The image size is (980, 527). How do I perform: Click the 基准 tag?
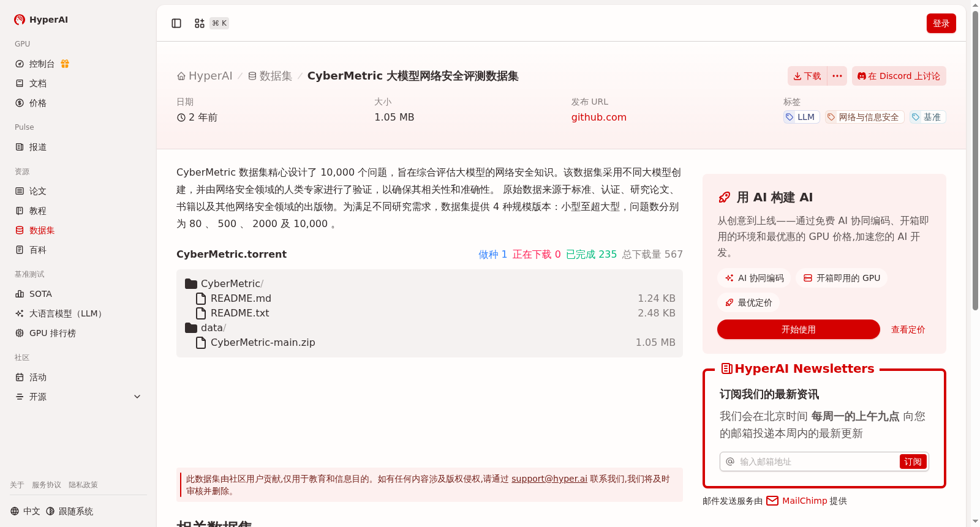click(927, 117)
